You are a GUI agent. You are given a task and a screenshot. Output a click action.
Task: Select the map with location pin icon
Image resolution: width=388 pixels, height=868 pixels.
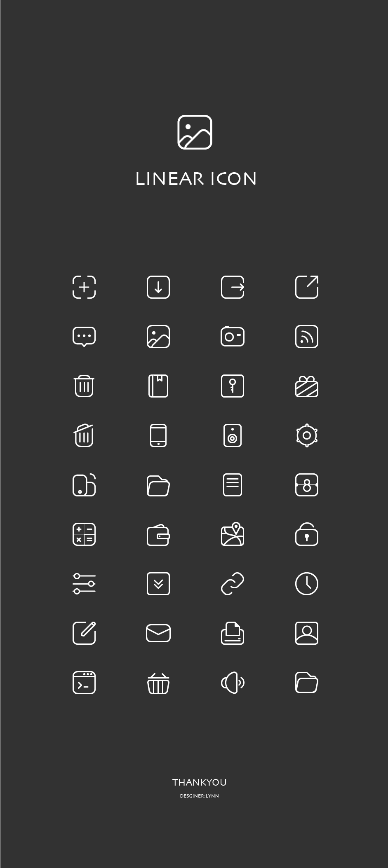pos(233,534)
